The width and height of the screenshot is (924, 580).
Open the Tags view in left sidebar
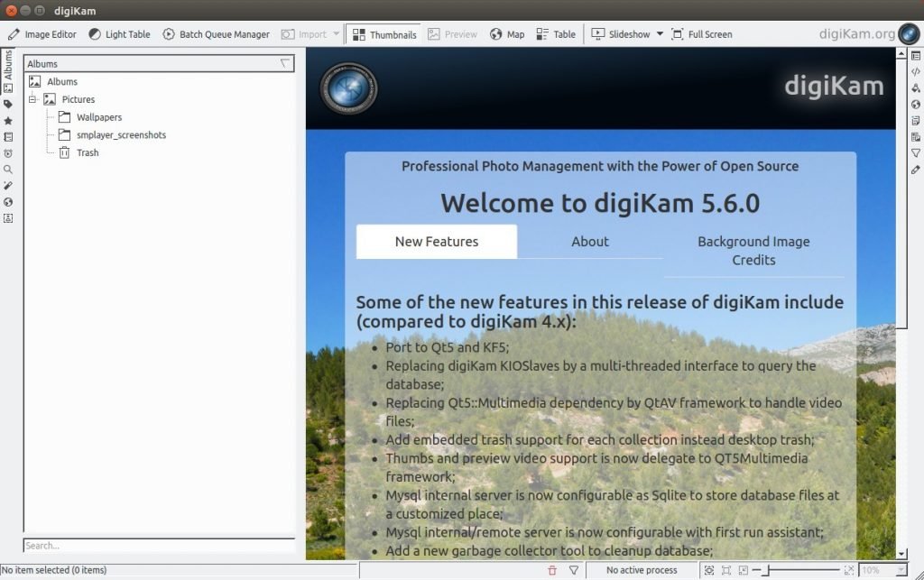coord(8,104)
